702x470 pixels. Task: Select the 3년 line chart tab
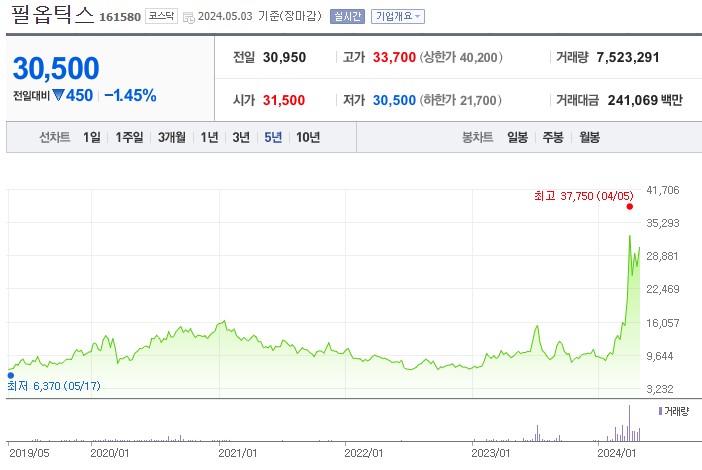[x=241, y=137]
